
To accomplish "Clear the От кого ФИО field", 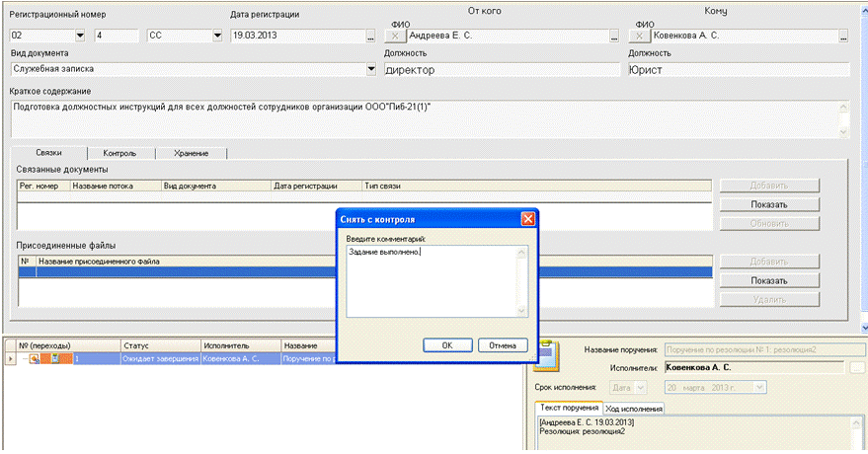I will (395, 36).
